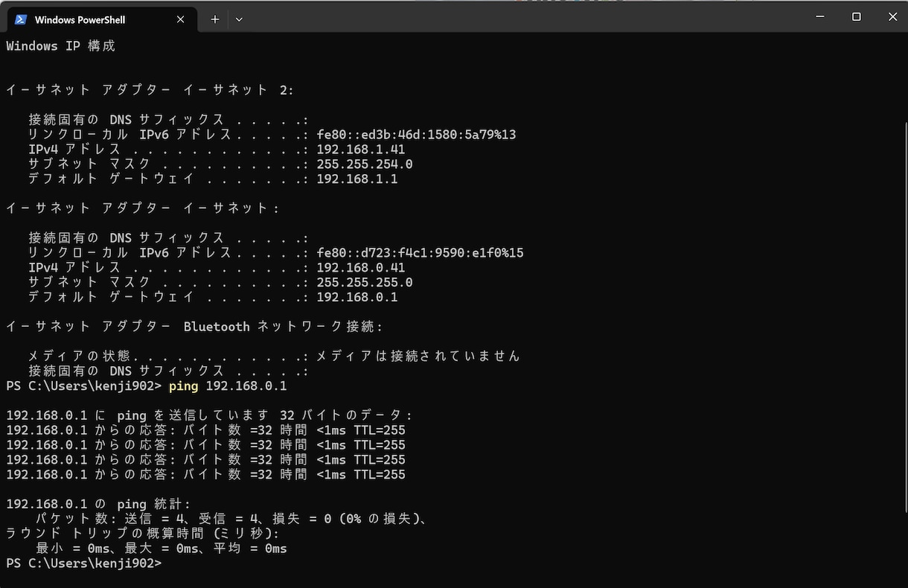
Task: Click the last empty PS C:\Users\kenji902> prompt
Action: (83, 563)
